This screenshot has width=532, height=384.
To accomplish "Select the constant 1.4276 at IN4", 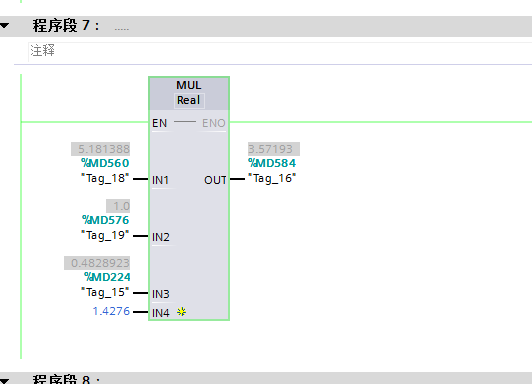I will tap(111, 311).
